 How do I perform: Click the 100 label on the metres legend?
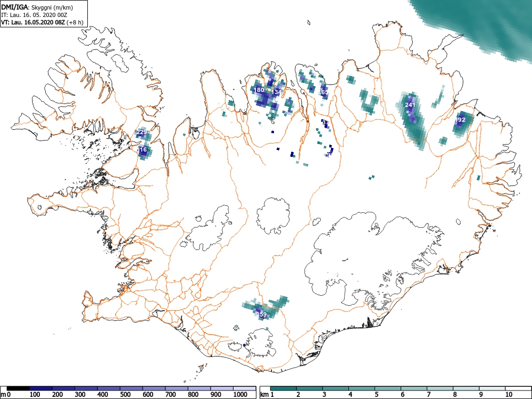click(35, 395)
